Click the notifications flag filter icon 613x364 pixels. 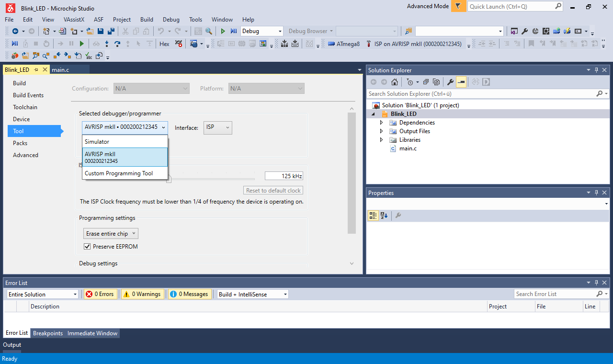click(x=458, y=6)
